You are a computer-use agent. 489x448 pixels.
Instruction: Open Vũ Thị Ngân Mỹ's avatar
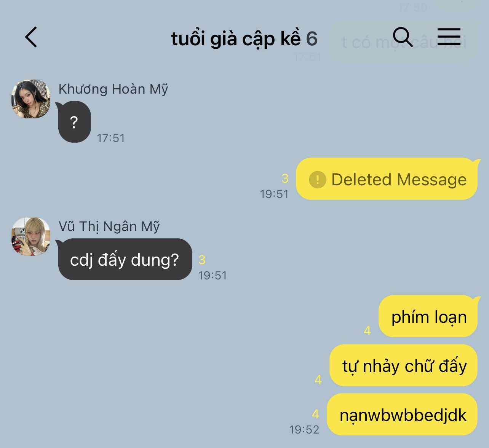(31, 236)
